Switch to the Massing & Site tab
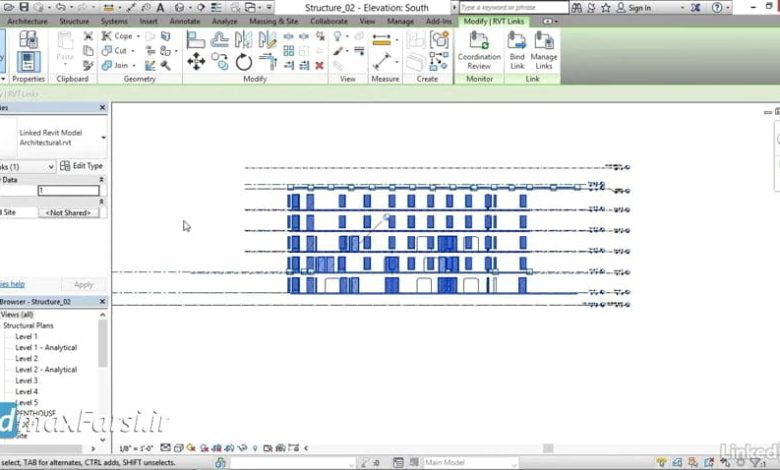Screen dimensions: 780x470 [274, 21]
